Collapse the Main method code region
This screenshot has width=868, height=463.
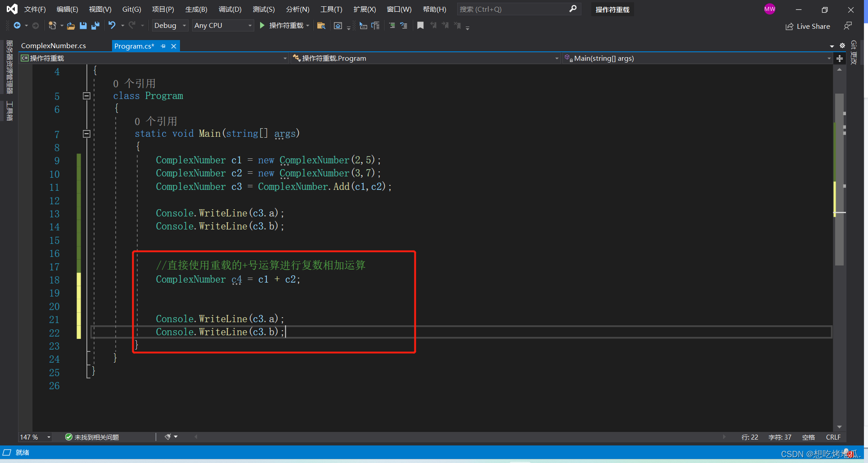[87, 134]
